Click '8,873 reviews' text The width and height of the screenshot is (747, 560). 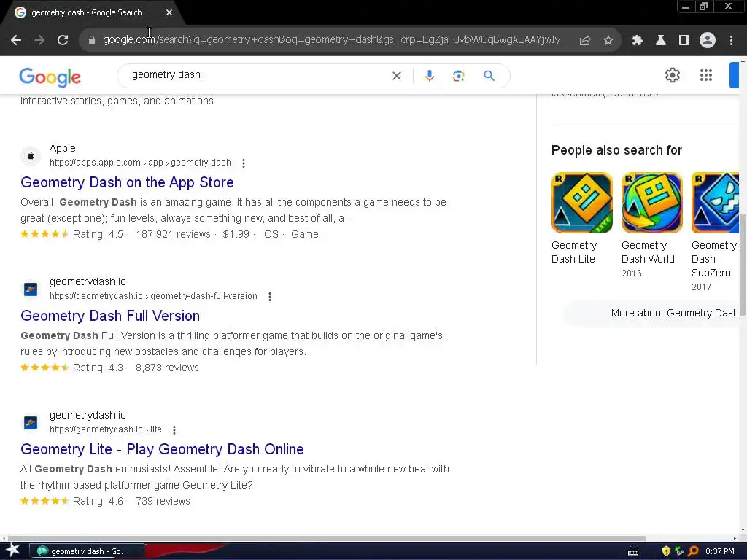pyautogui.click(x=167, y=367)
